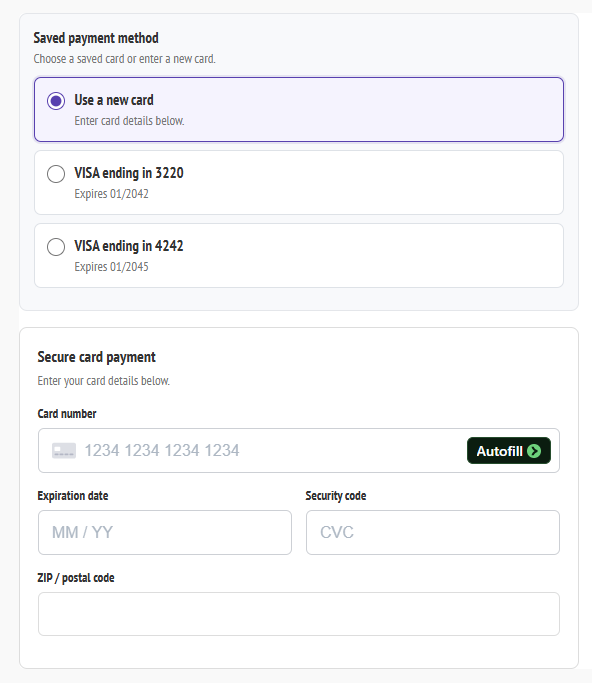Click the Autofill button

tap(508, 451)
